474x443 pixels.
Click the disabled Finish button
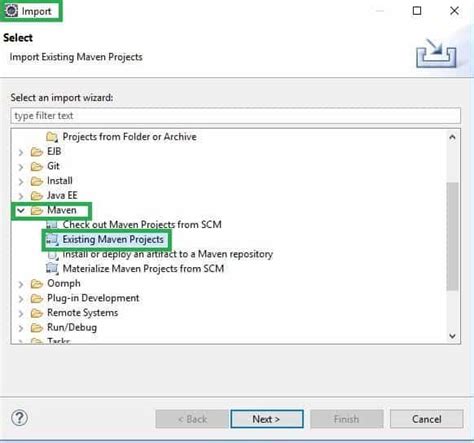coord(347,419)
